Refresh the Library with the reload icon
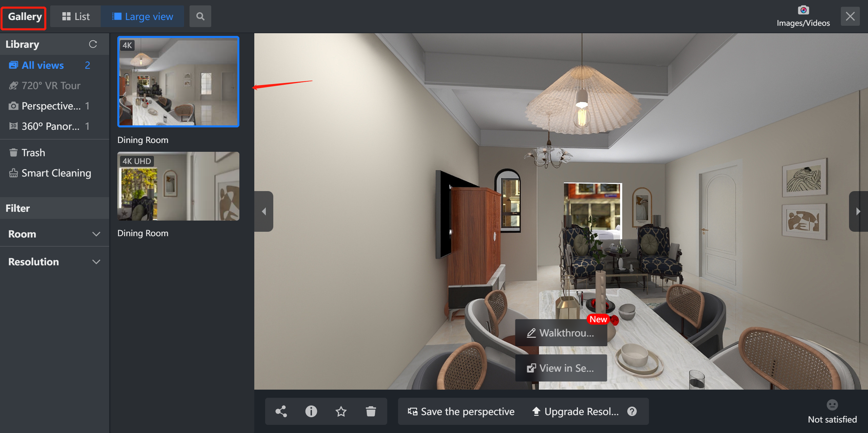 [93, 44]
